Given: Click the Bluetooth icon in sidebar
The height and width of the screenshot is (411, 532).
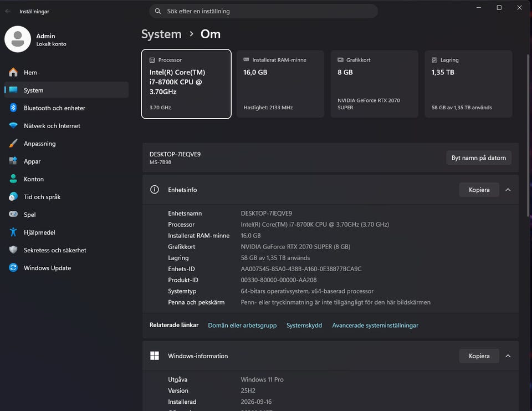Looking at the screenshot, I should point(13,108).
